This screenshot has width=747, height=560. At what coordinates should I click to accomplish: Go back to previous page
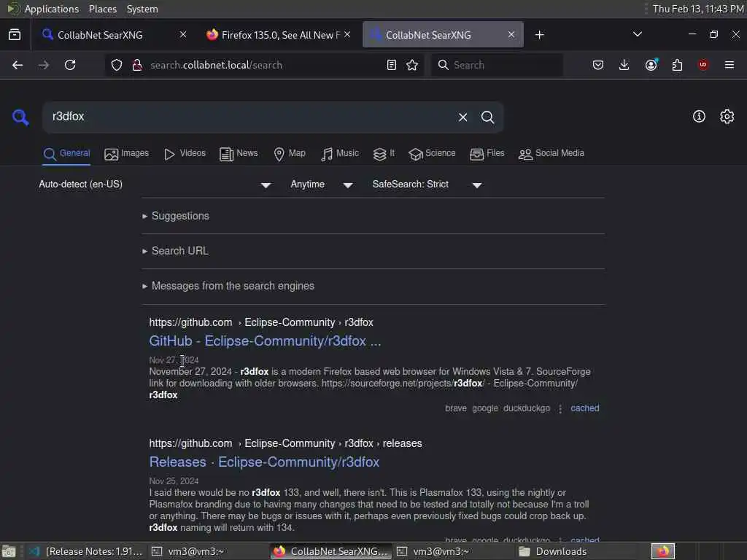pyautogui.click(x=18, y=65)
